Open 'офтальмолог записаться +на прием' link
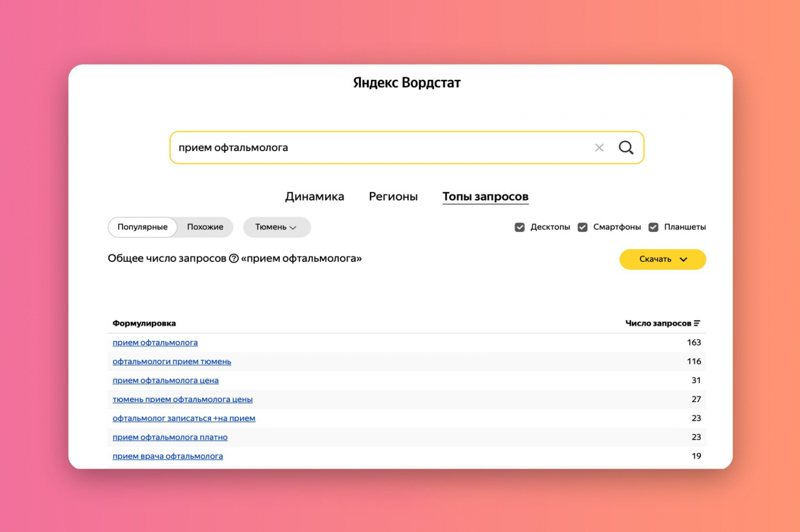Image resolution: width=800 pixels, height=532 pixels. (x=184, y=418)
